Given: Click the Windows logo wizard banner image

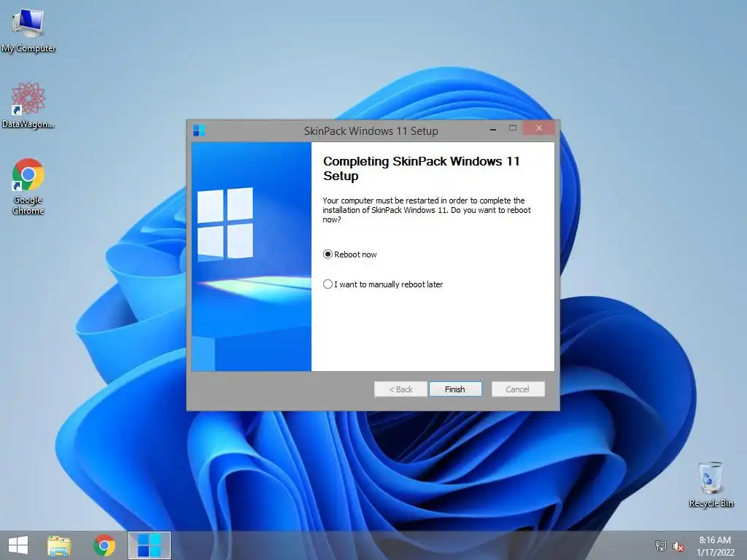Looking at the screenshot, I should click(x=252, y=257).
